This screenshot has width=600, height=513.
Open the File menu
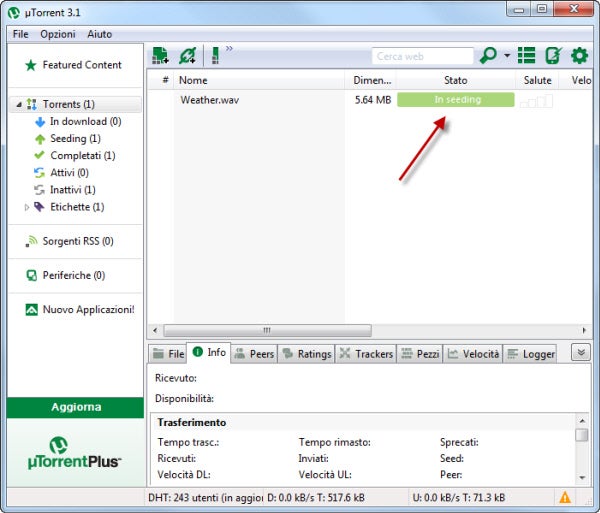pos(20,34)
